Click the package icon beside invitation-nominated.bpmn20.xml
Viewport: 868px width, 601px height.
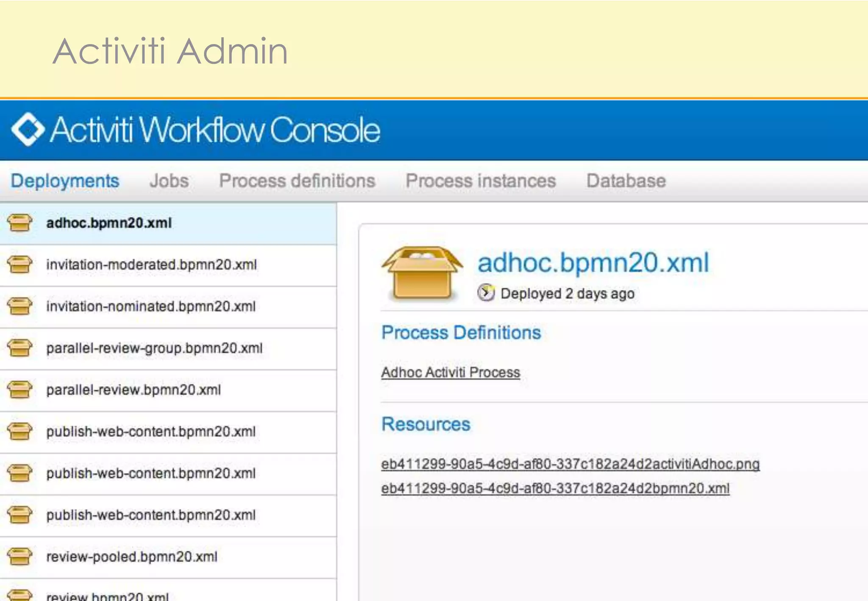[19, 306]
